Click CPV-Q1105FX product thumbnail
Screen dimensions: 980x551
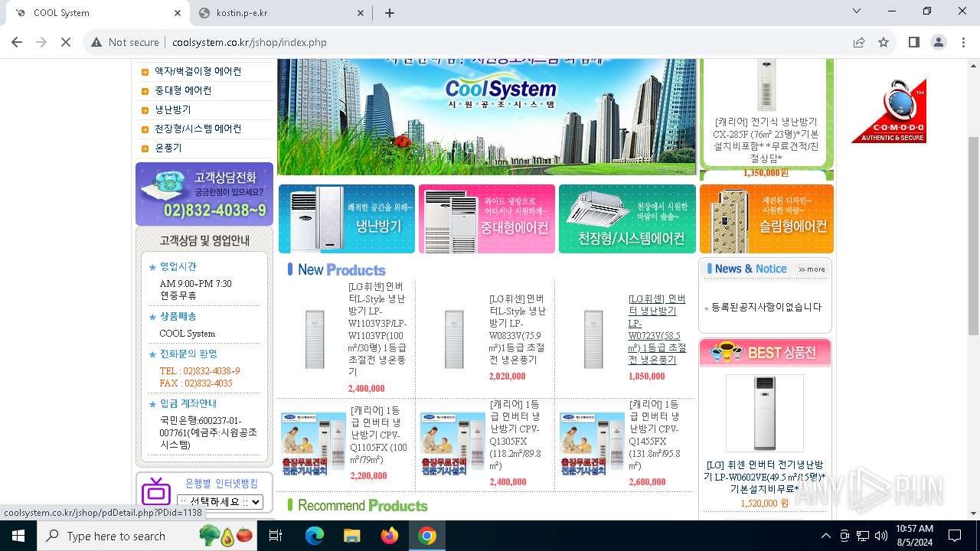(x=313, y=445)
